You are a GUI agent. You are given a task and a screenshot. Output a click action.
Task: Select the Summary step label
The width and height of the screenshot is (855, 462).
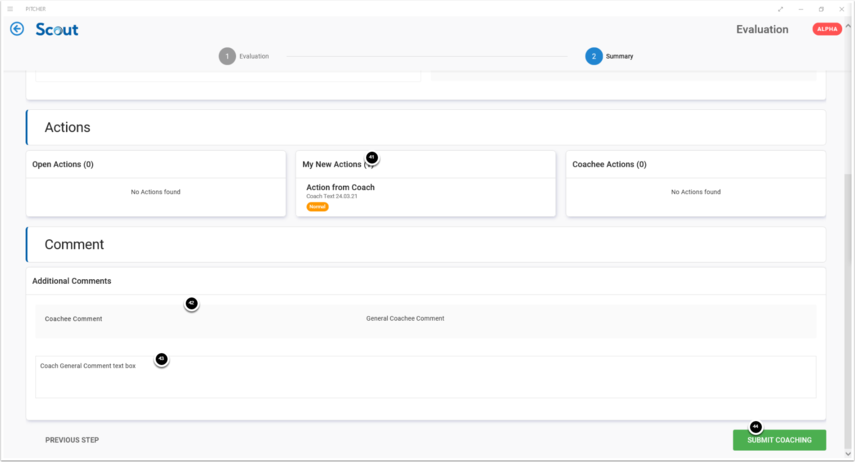tap(619, 56)
